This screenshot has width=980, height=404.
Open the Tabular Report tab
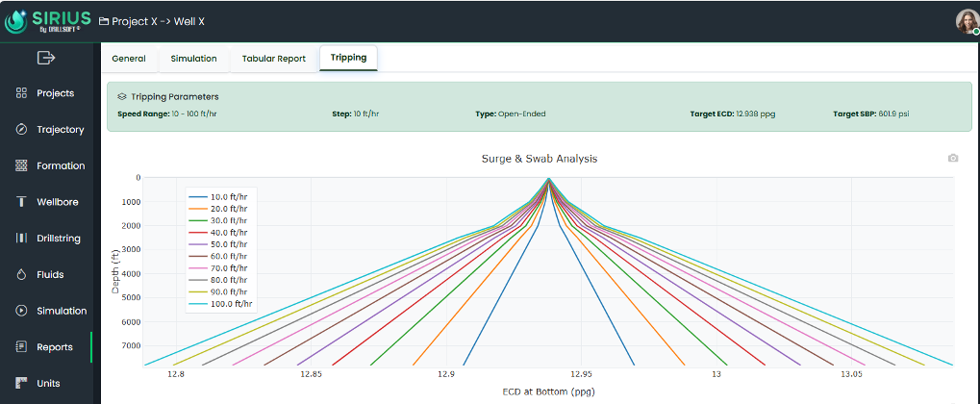click(273, 59)
